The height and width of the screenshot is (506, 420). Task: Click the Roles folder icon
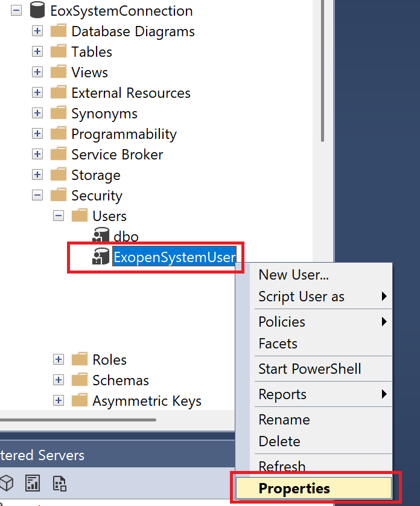[x=80, y=360]
